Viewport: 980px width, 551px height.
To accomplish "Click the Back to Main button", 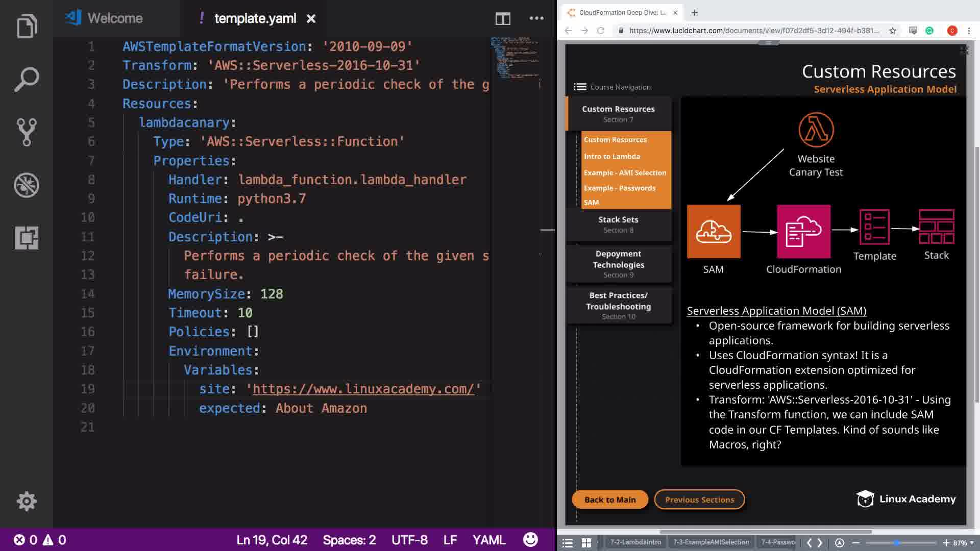I will (x=610, y=499).
